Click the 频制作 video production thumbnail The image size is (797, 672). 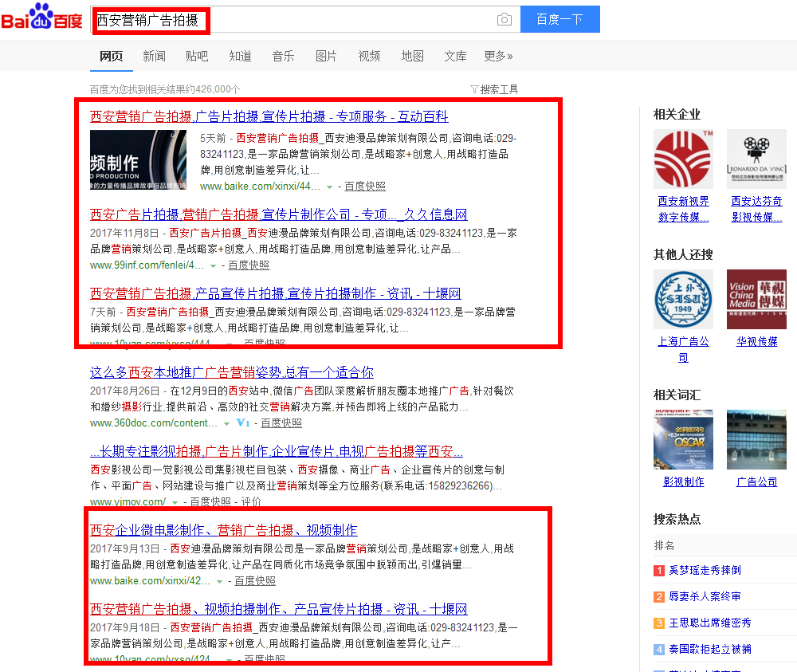(x=138, y=159)
